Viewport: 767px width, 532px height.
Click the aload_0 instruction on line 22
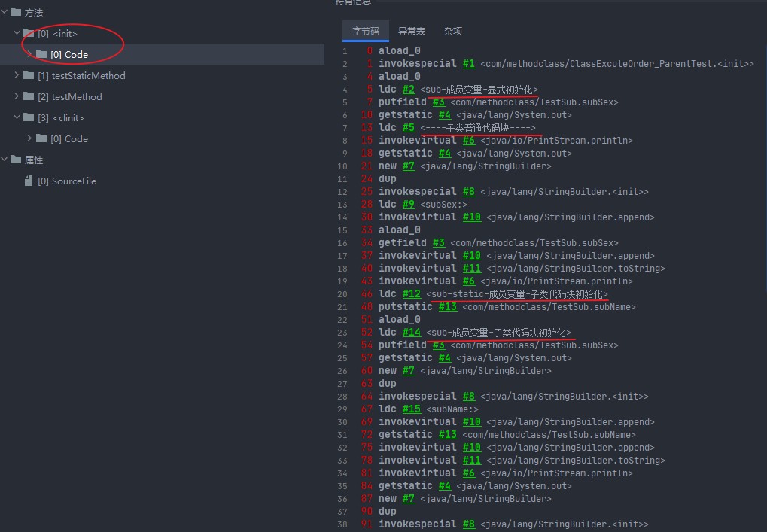(399, 319)
